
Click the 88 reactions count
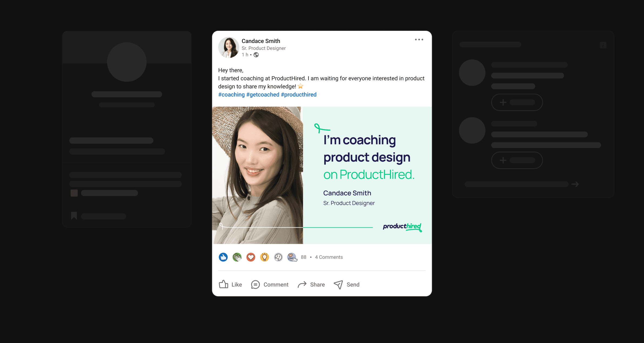tap(303, 257)
